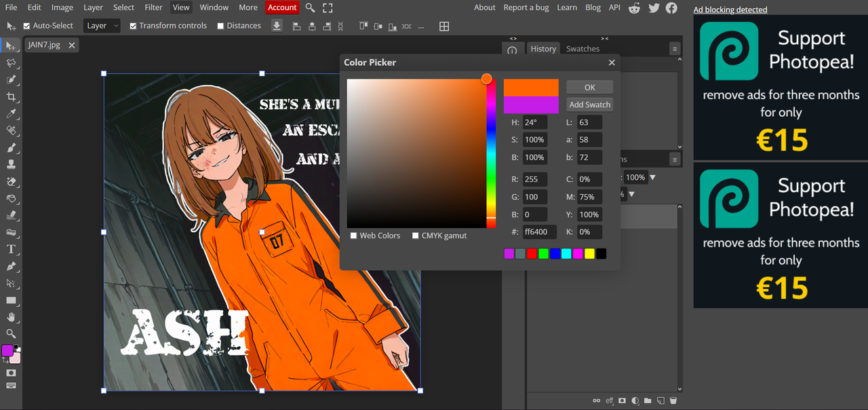Switch to the History tab
The image size is (868, 410).
[x=543, y=49]
